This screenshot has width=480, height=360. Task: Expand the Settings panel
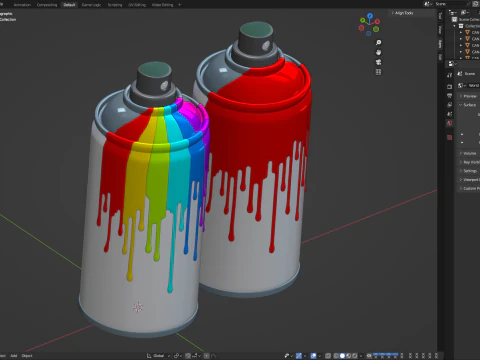coord(469,171)
